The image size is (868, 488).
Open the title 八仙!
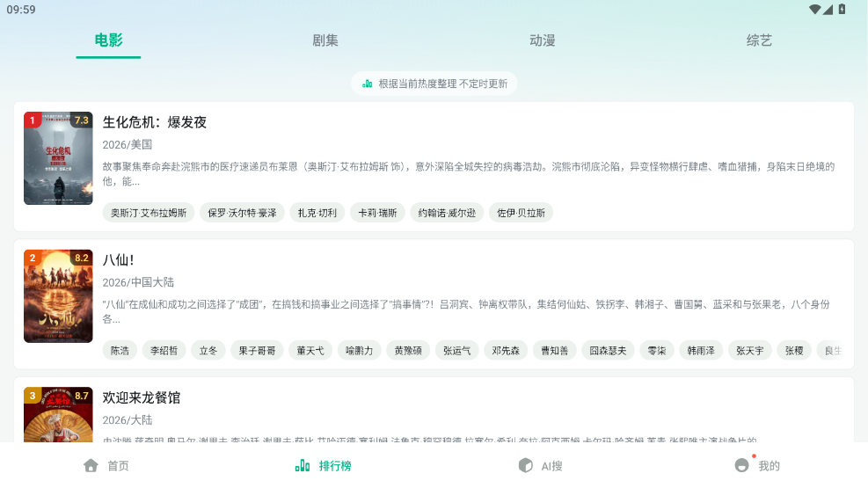pyautogui.click(x=118, y=260)
